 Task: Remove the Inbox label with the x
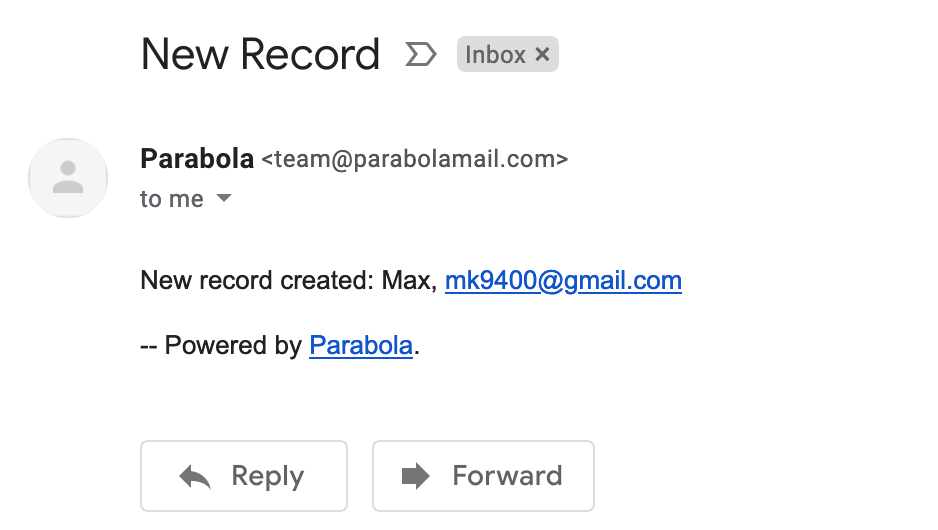coord(542,54)
